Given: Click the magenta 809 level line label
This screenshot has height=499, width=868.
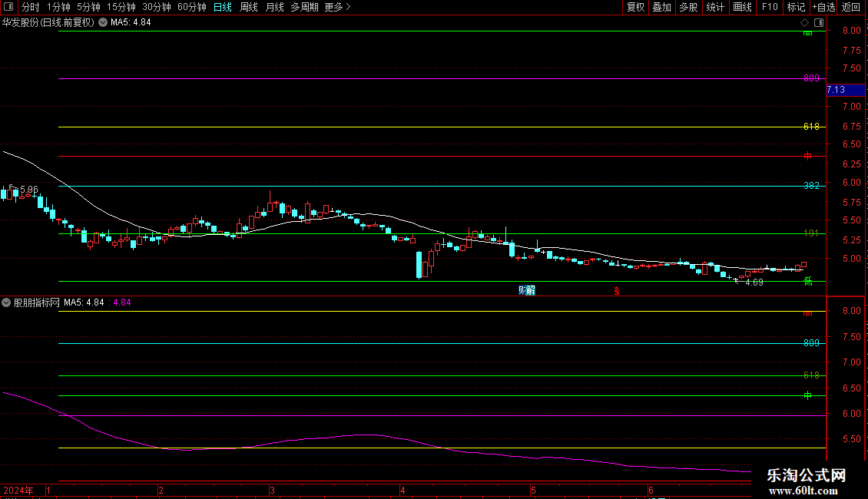Looking at the screenshot, I should [x=811, y=78].
